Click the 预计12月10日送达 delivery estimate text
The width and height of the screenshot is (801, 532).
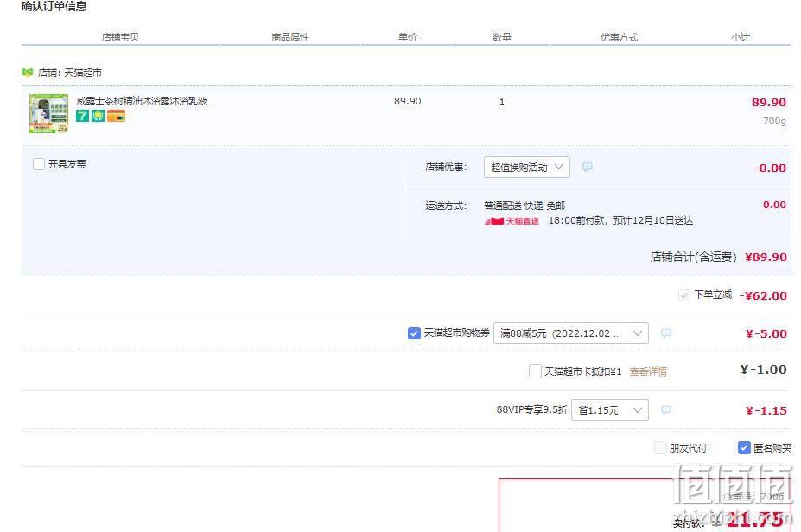tap(653, 220)
